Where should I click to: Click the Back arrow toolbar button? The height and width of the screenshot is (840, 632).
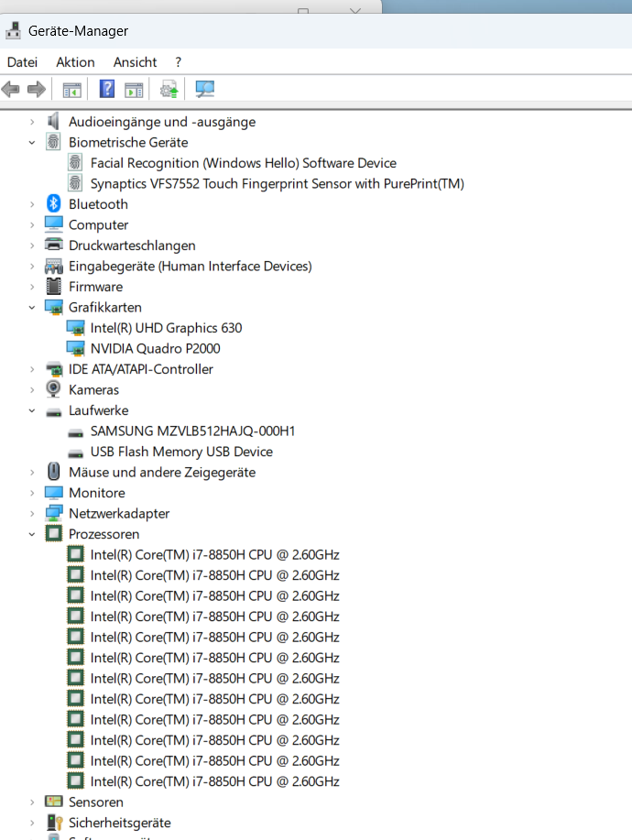pyautogui.click(x=11, y=89)
